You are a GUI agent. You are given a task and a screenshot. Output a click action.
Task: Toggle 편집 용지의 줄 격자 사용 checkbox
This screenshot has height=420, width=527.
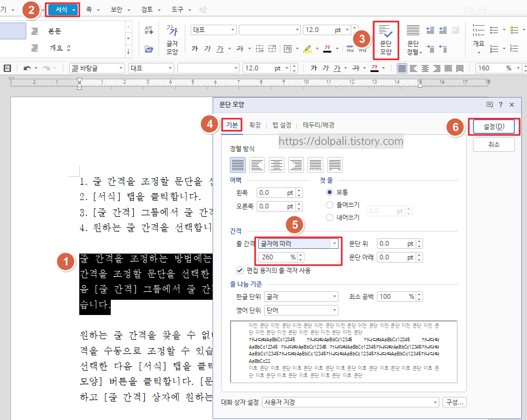click(240, 270)
